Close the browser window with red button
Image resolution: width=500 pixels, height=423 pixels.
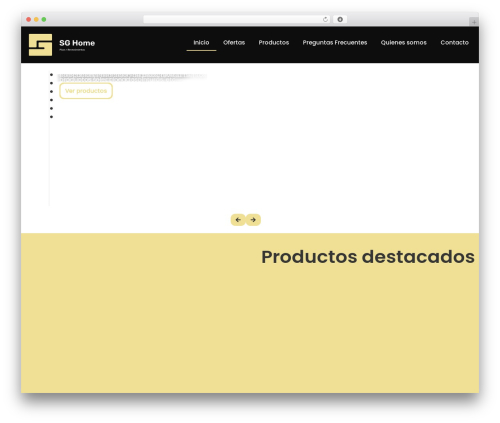pos(29,20)
